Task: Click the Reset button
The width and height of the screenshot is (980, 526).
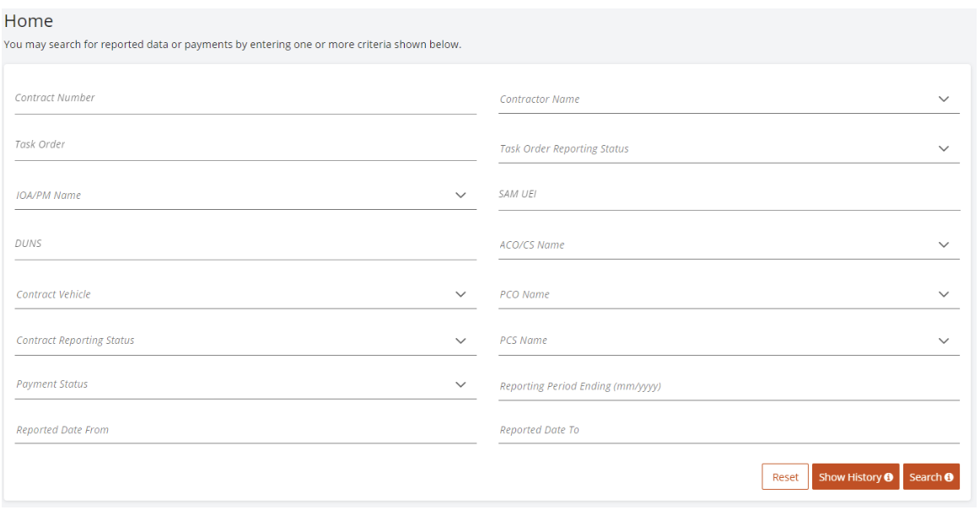Action: pyautogui.click(x=785, y=476)
